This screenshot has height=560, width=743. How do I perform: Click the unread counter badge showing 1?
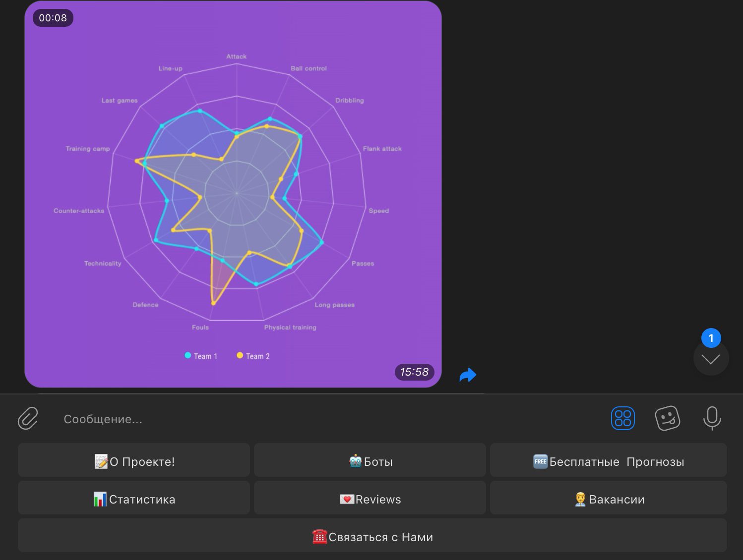711,338
